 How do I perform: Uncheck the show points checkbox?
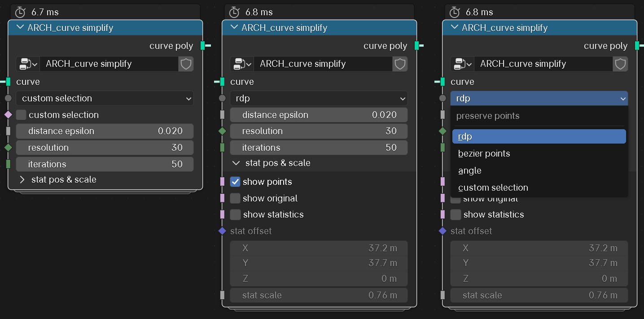click(x=235, y=182)
